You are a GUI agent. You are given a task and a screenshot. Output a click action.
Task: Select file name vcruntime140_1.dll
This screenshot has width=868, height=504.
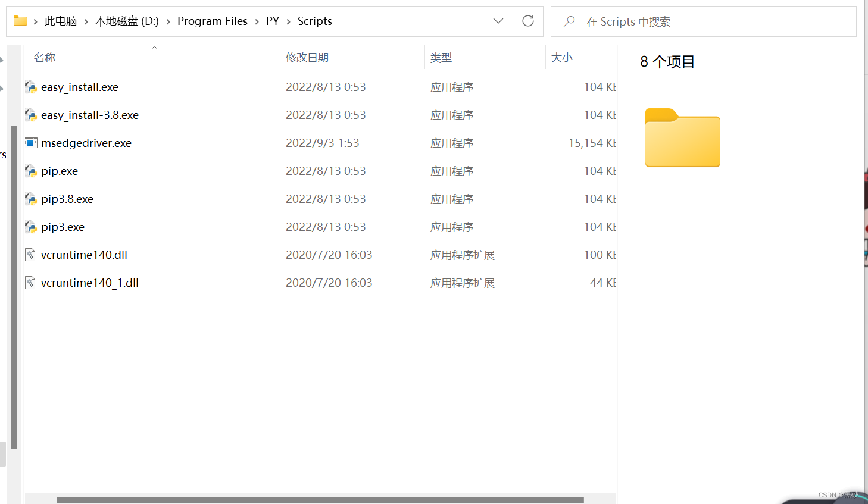click(x=90, y=283)
